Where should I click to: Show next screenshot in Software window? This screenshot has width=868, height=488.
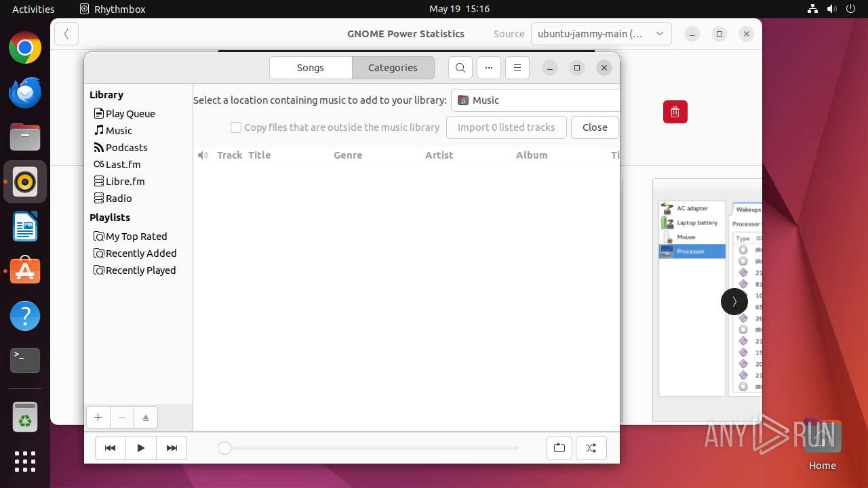734,302
